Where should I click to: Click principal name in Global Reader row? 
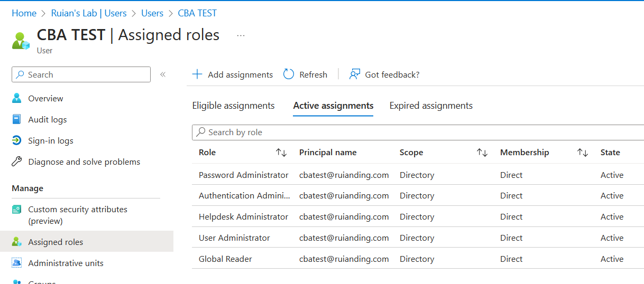point(344,259)
